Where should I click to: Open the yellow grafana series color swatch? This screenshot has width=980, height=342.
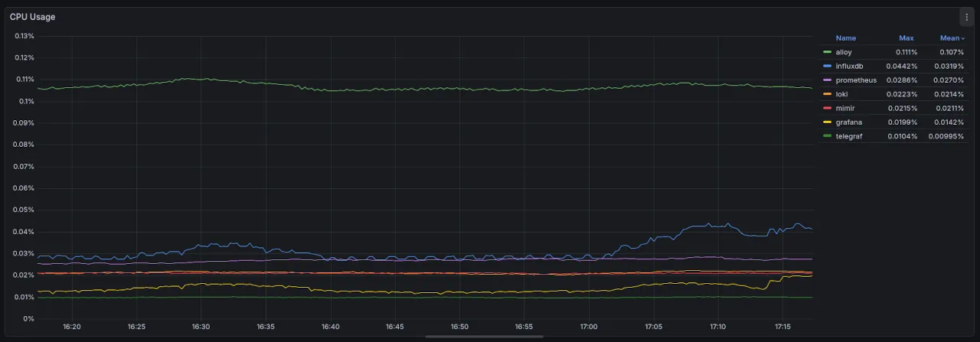(827, 122)
